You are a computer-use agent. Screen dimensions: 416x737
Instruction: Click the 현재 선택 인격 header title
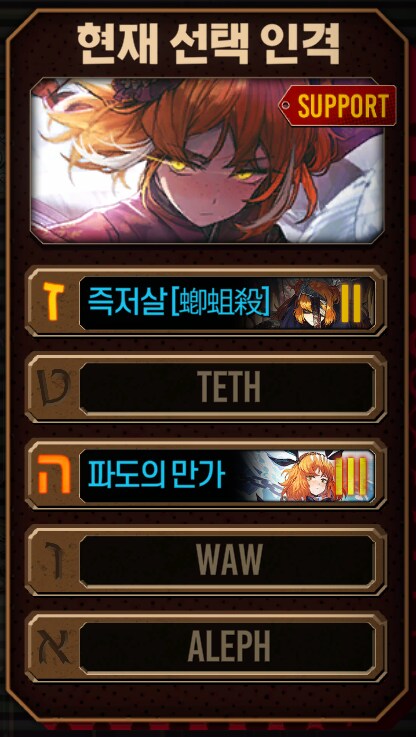click(208, 44)
